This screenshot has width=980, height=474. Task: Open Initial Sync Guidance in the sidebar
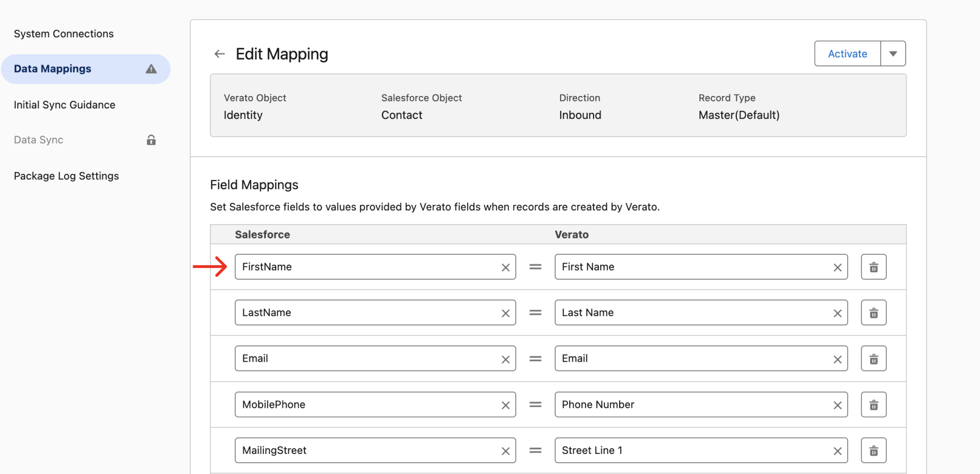(65, 105)
